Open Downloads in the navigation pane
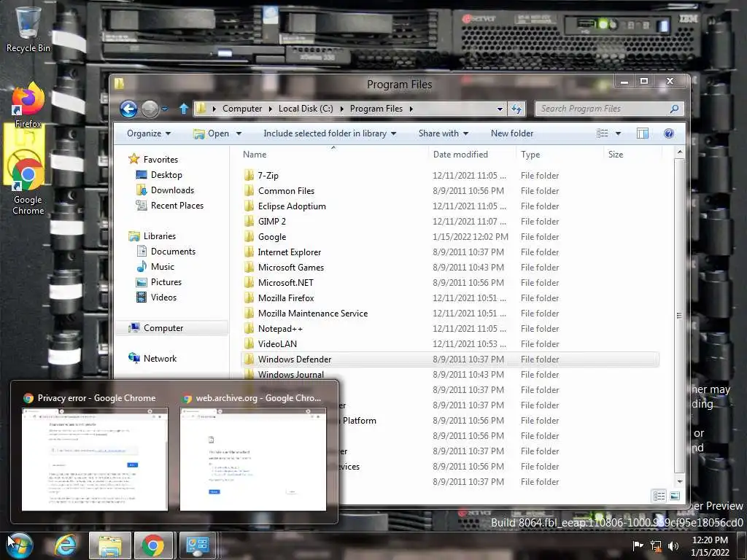The height and width of the screenshot is (560, 747). (x=165, y=190)
